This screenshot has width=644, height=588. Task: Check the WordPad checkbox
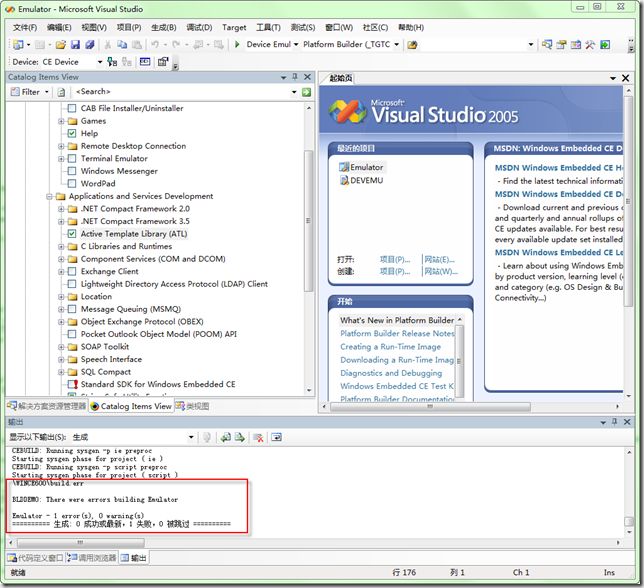[x=72, y=184]
